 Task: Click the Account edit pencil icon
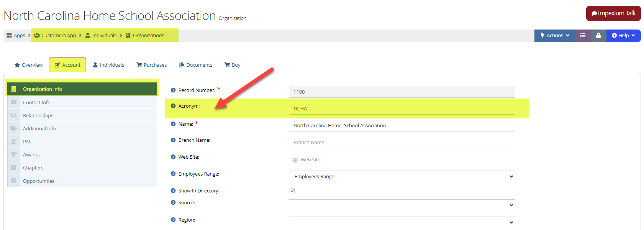(57, 65)
